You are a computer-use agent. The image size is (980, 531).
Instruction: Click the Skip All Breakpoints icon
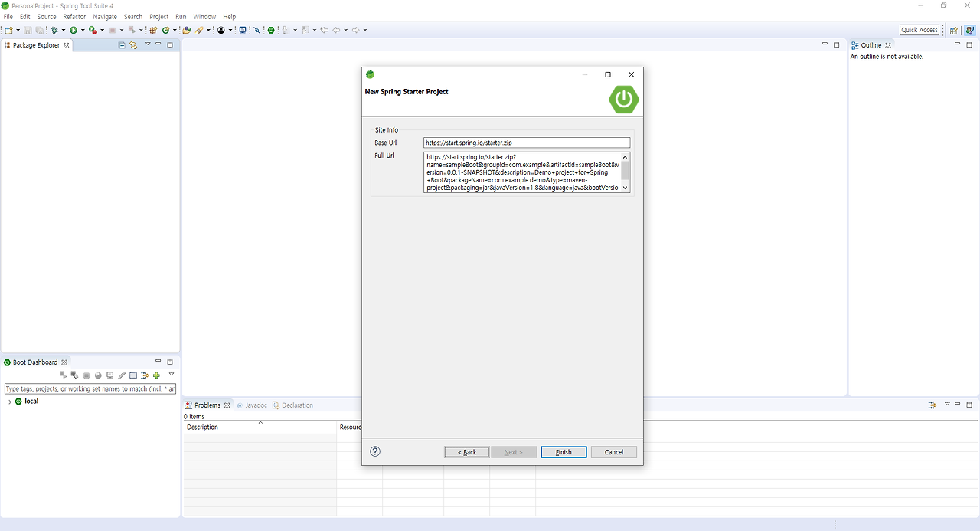pyautogui.click(x=257, y=30)
